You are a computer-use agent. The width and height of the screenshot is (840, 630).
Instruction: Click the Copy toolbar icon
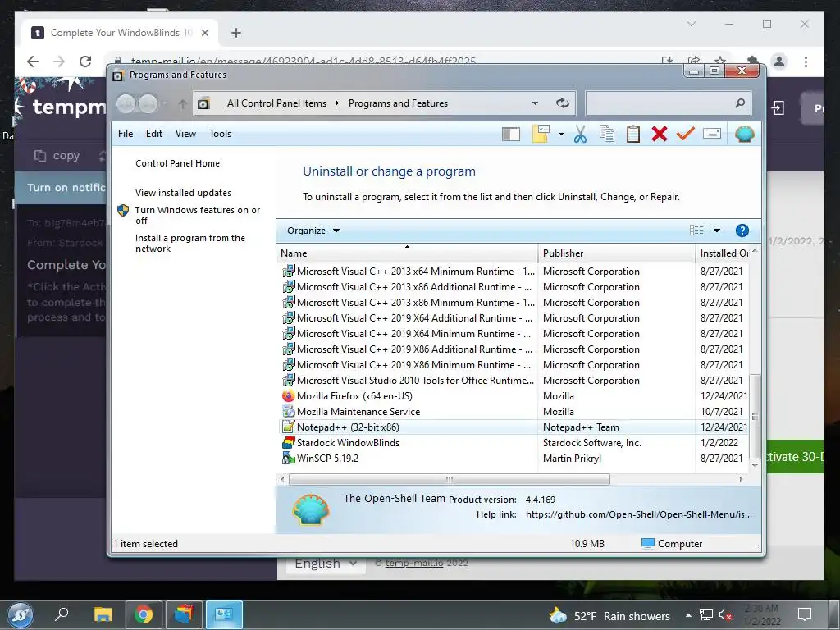(x=606, y=134)
